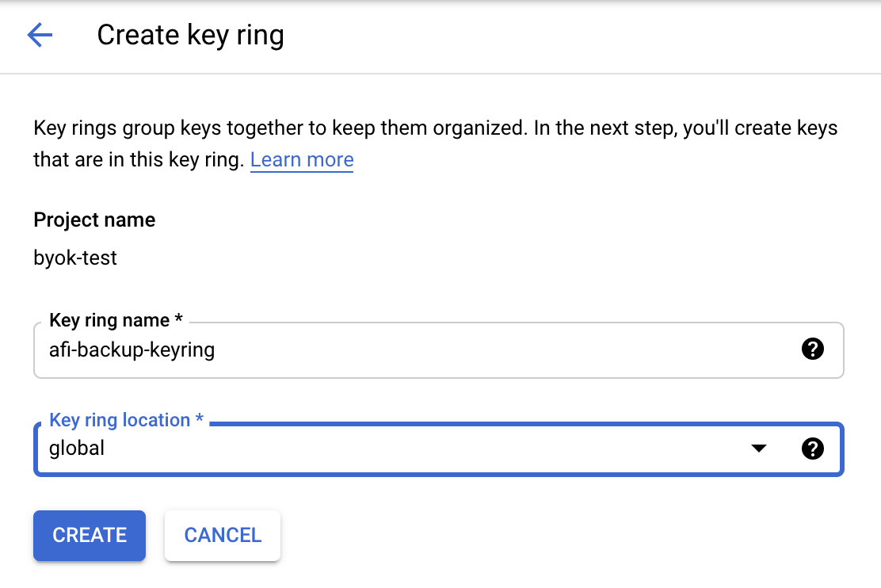
Task: Open the Key ring location combo box
Action: coord(438,449)
